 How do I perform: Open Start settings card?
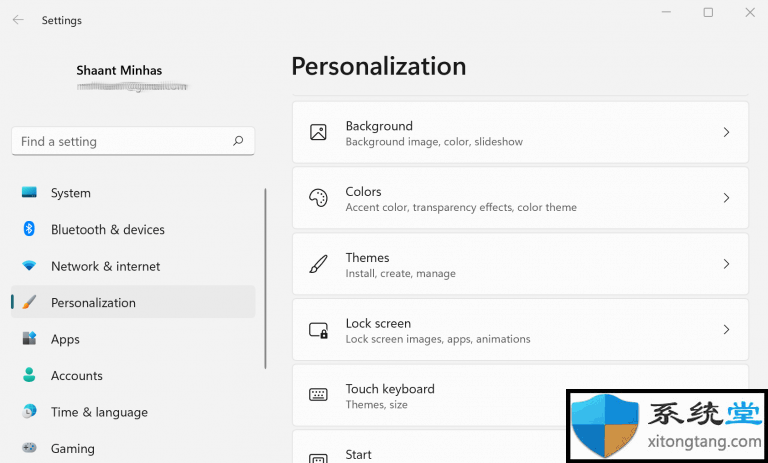[520, 447]
